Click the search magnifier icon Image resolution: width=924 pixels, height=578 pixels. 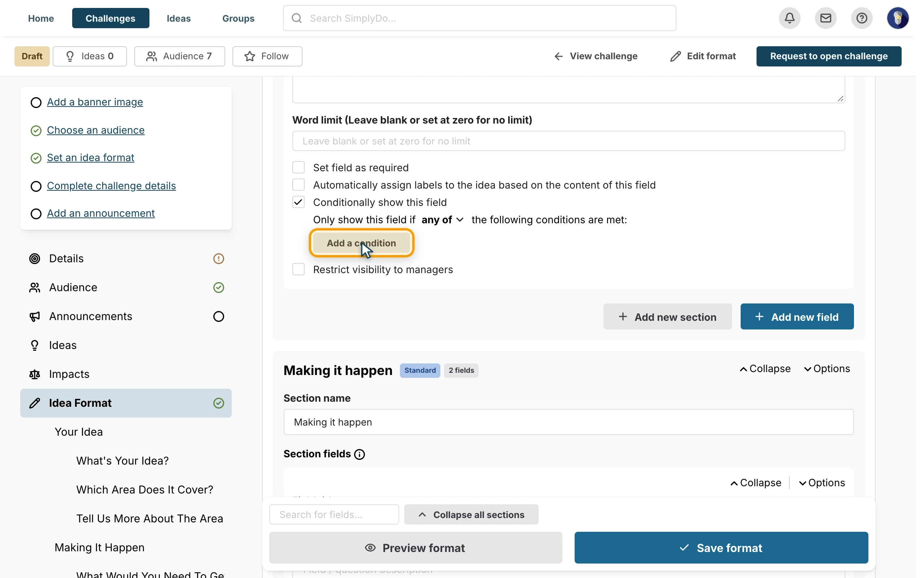[x=297, y=18]
